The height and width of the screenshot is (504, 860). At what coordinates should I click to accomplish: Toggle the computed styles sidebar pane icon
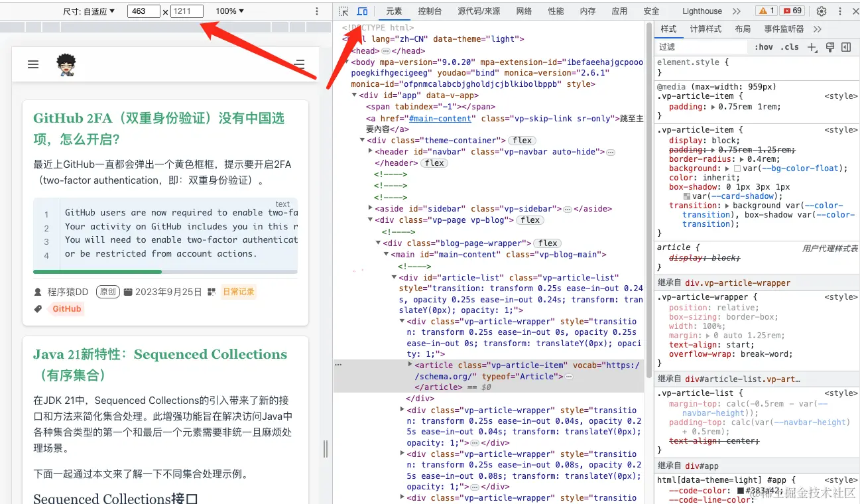(846, 47)
